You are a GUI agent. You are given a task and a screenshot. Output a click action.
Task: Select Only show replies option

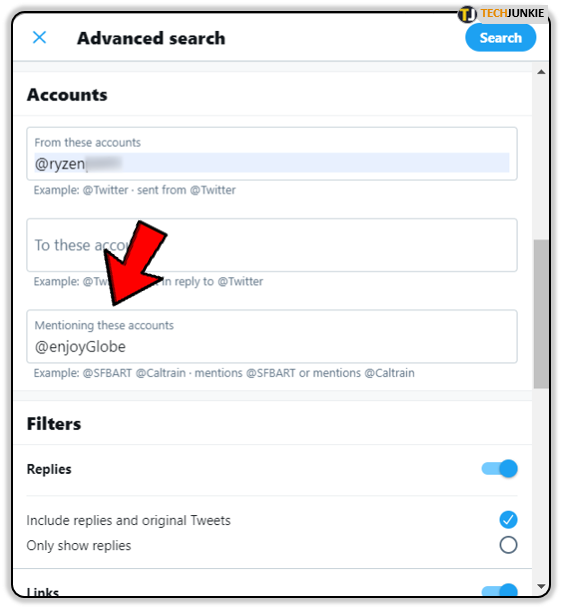pyautogui.click(x=508, y=545)
